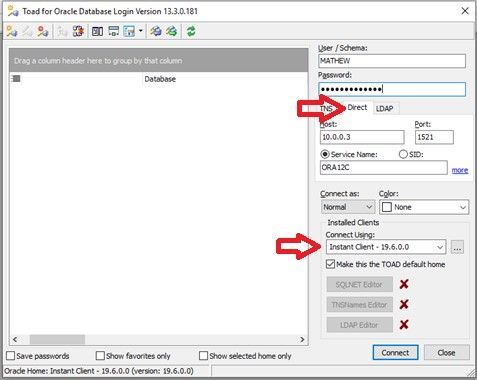Click the group-by column header panel
The height and width of the screenshot is (380, 477).
click(158, 61)
